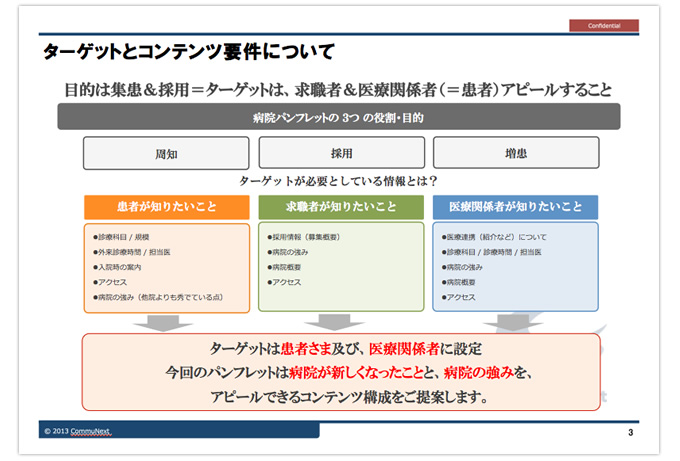
Task: Click the slide title ターゲットとコンテンツ要件について
Action: click(188, 51)
